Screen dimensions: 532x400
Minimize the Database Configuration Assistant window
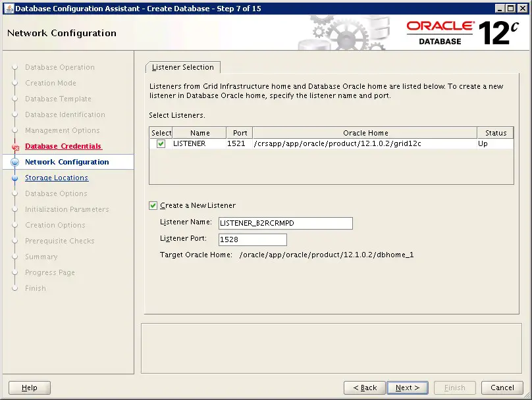point(500,9)
